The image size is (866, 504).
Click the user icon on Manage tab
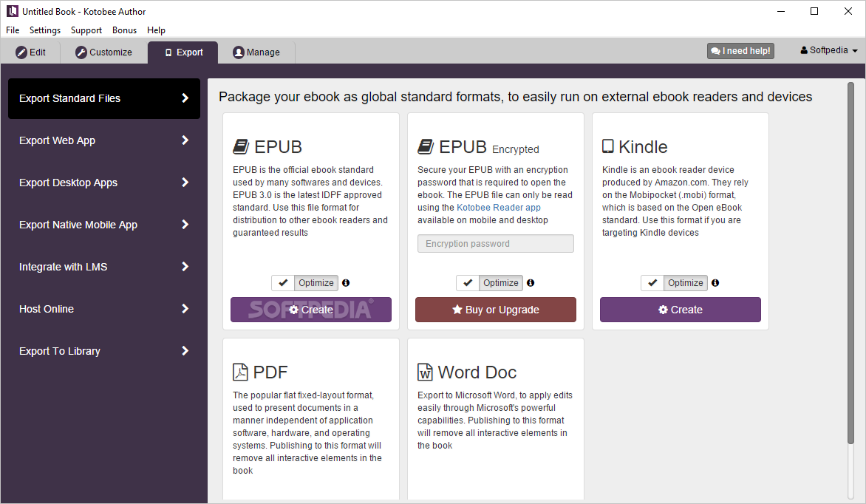(239, 52)
